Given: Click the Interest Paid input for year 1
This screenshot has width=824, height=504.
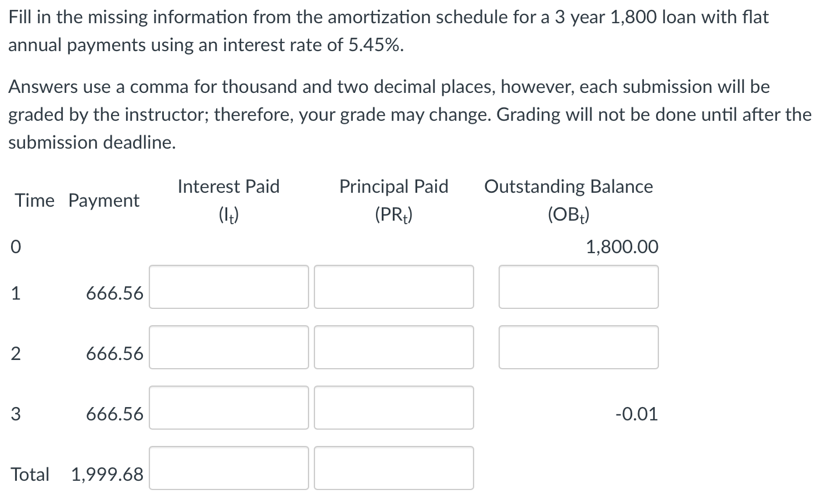Looking at the screenshot, I should [x=229, y=287].
